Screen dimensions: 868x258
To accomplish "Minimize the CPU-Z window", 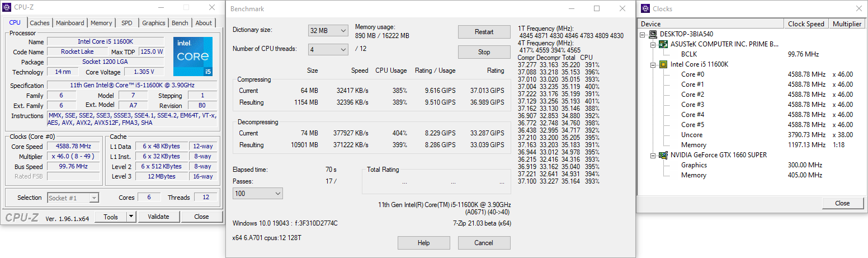I will click(160, 8).
